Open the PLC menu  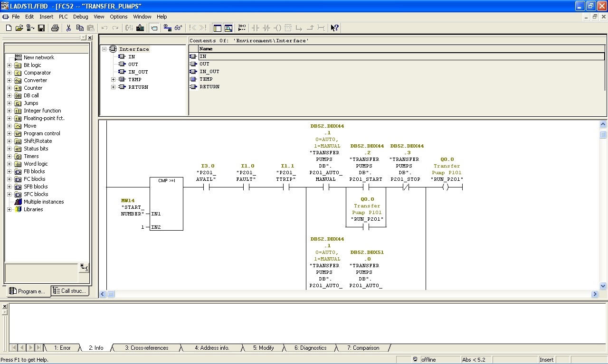(x=63, y=17)
